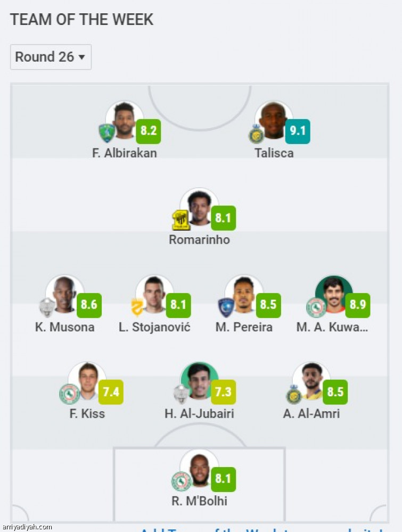Screen dimensions: 402x532
Task: Click H. Al-Jubairi's player photo
Action: tap(200, 380)
